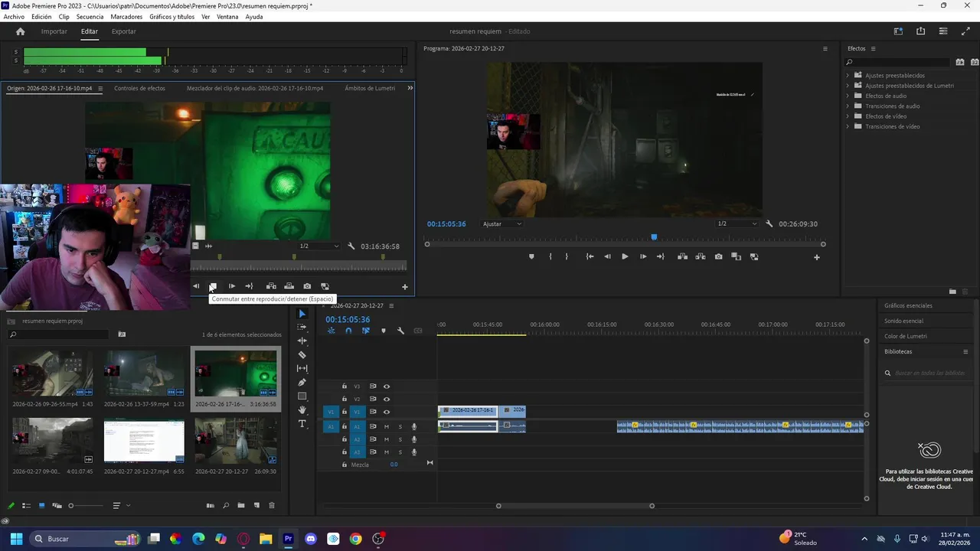
Task: Switch to Ámbitos de Lumetri tab
Action: [370, 88]
